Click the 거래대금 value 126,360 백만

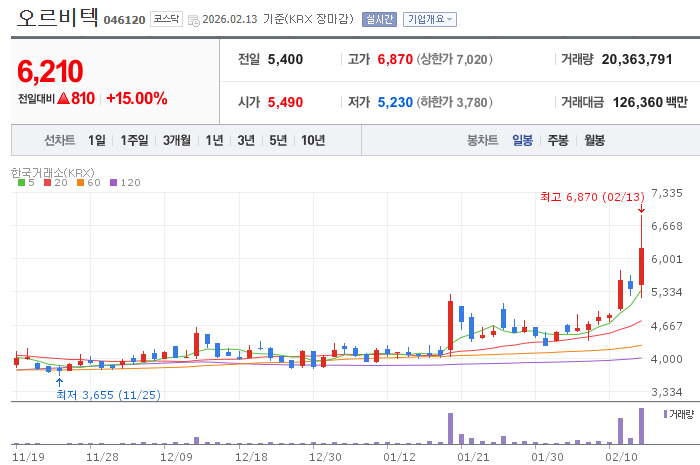tap(650, 102)
